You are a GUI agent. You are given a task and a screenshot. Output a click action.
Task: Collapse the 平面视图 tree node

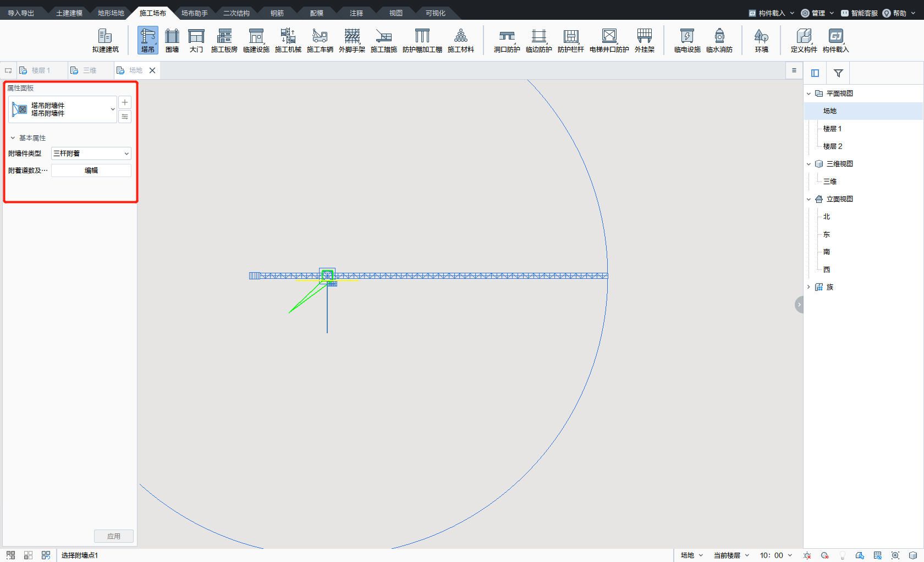809,93
